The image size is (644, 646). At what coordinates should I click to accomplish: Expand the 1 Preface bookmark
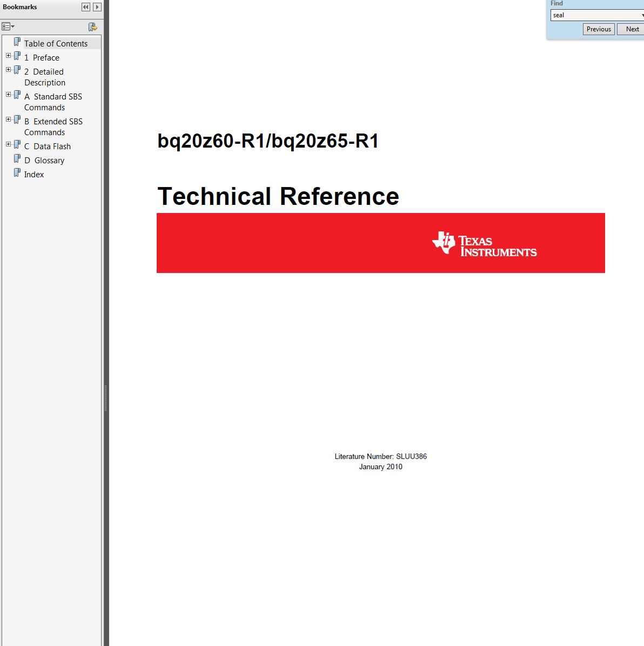pyautogui.click(x=8, y=56)
